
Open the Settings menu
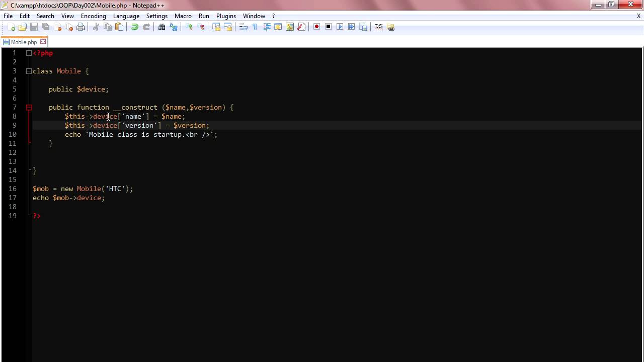click(x=157, y=16)
